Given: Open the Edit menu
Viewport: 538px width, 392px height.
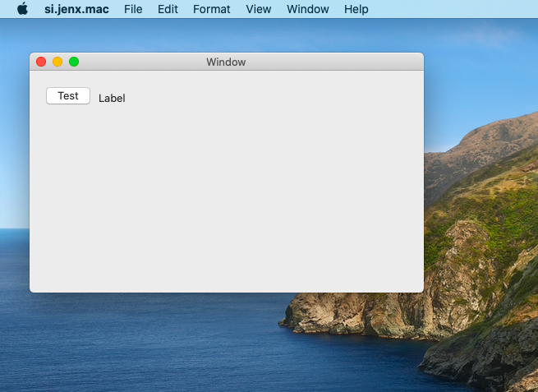Looking at the screenshot, I should point(168,9).
